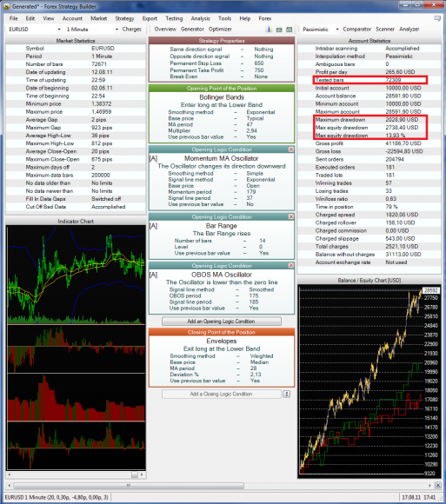Select the Bar Range condition slot
The width and height of the screenshot is (446, 504).
tap(222, 236)
